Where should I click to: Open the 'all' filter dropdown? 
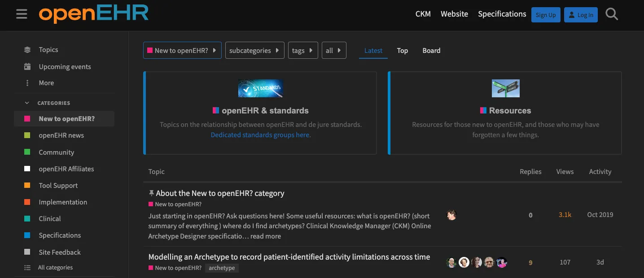334,50
